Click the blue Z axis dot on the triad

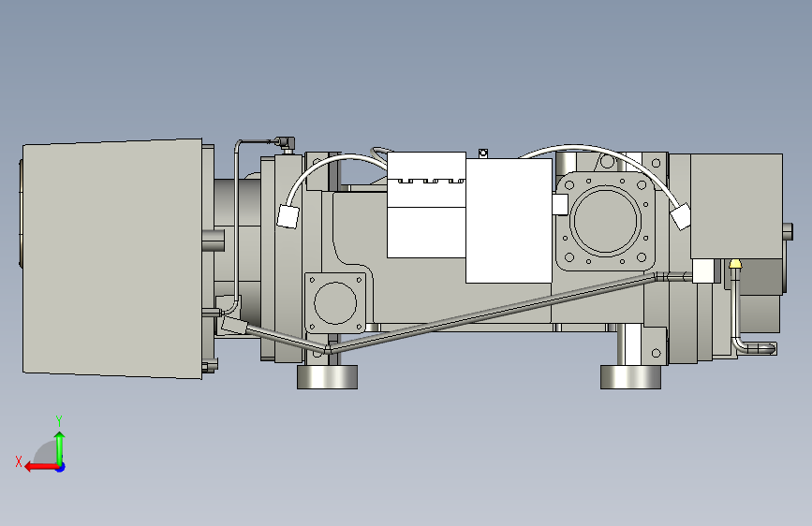61,467
